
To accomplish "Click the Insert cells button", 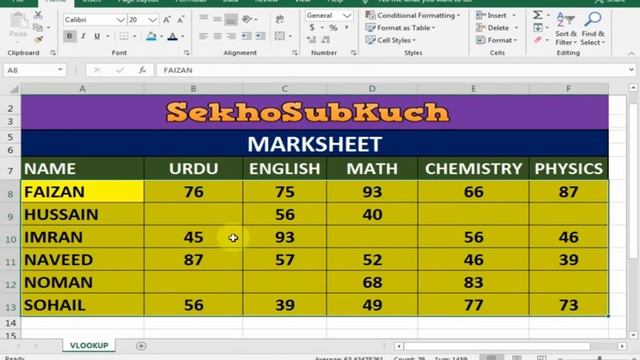I will (x=496, y=16).
